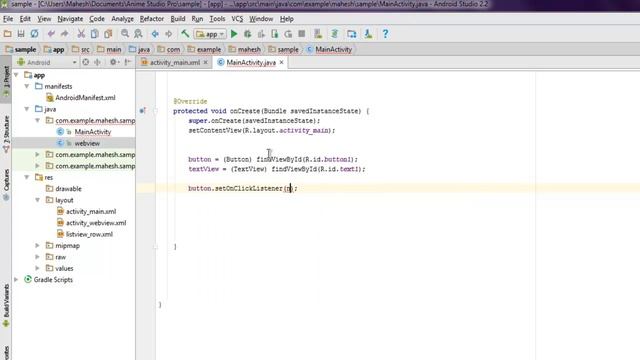Screen dimensions: 640x360
Task: Click the Undo toolbar icon
Action: point(51,34)
